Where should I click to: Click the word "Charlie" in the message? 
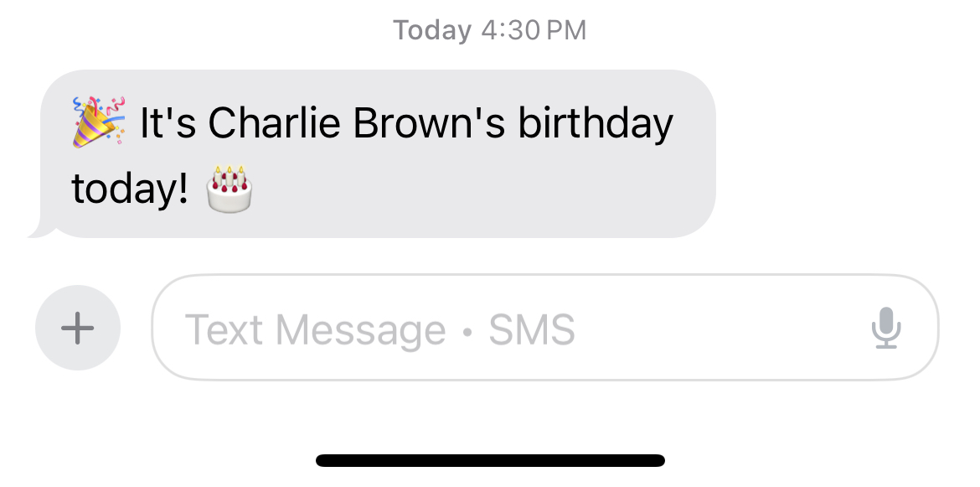point(274,122)
